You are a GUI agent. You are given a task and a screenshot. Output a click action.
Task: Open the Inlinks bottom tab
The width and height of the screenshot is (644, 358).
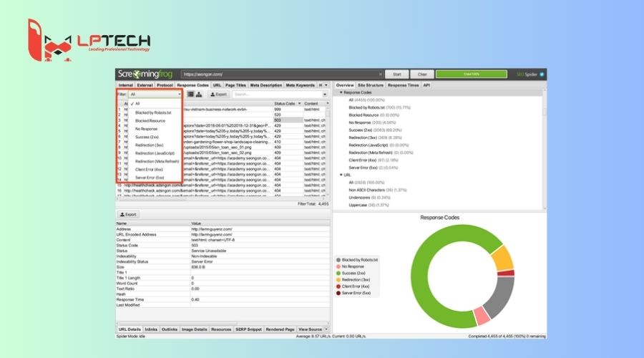click(x=151, y=329)
